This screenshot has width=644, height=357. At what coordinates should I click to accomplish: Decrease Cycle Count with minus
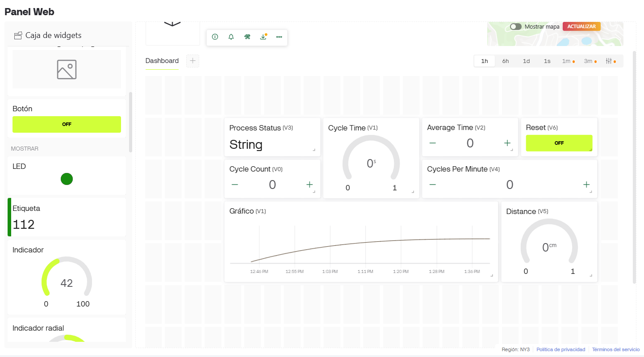coord(235,185)
